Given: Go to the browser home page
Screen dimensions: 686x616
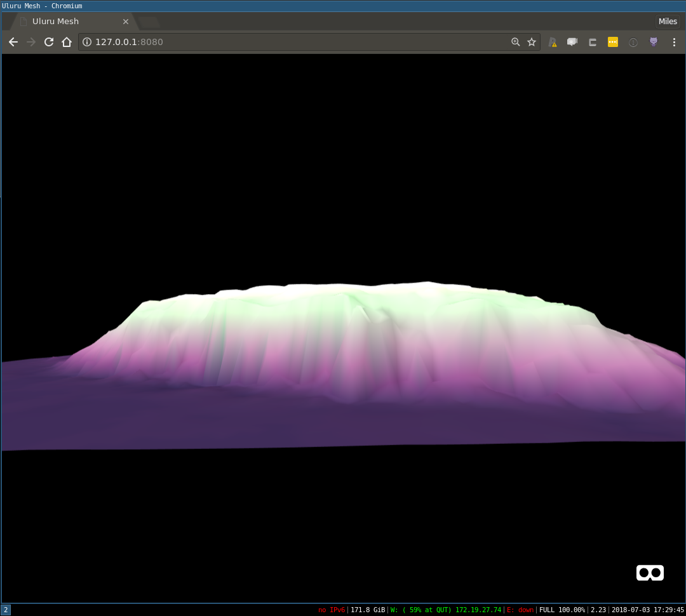Looking at the screenshot, I should point(67,42).
